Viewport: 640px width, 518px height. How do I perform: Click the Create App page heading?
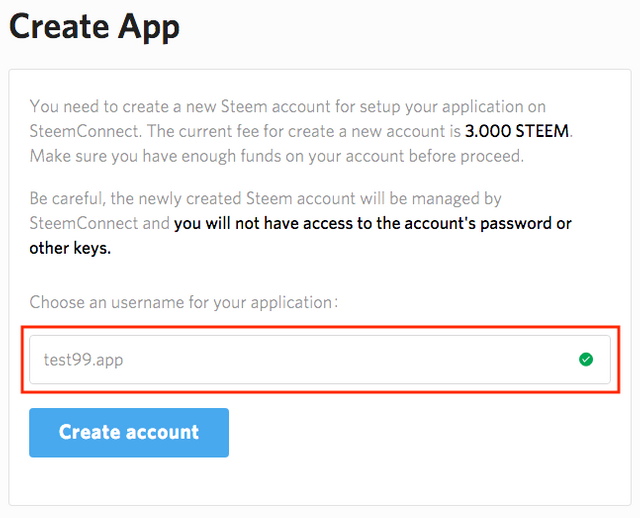coord(94,27)
